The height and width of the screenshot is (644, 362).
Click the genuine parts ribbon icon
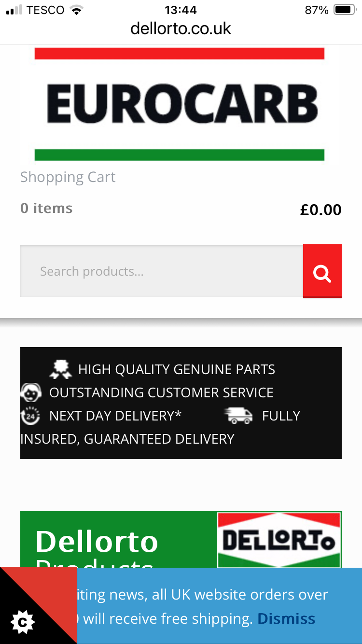tap(60, 369)
